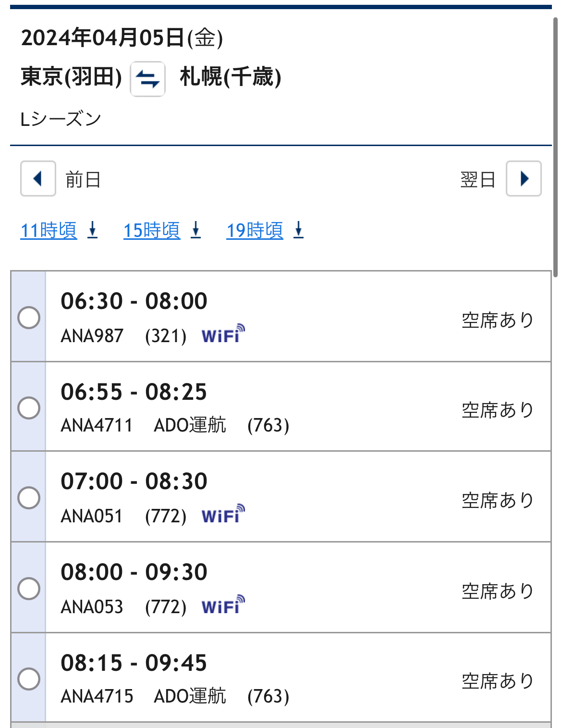
Task: Click the page scrollbar on right edge
Action: point(555,144)
